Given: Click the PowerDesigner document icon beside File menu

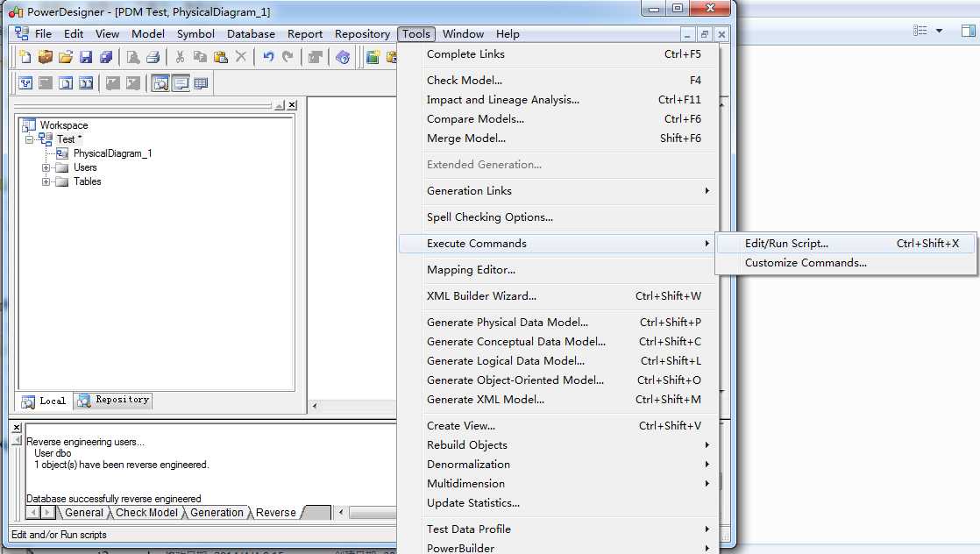Looking at the screenshot, I should [x=22, y=34].
